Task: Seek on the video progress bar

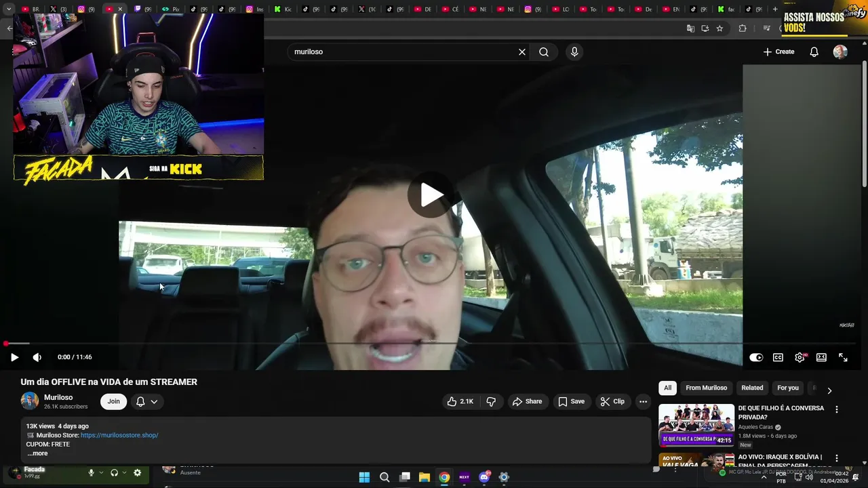Action: point(431,344)
